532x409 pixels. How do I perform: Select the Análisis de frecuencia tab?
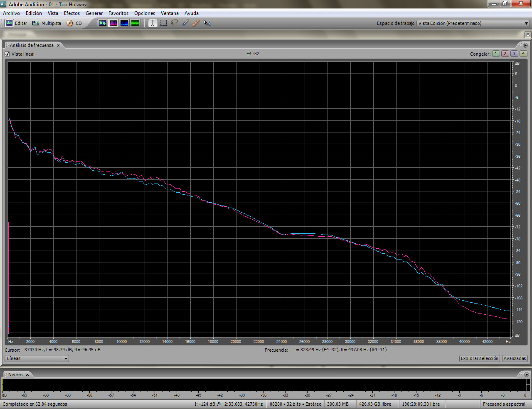point(32,45)
